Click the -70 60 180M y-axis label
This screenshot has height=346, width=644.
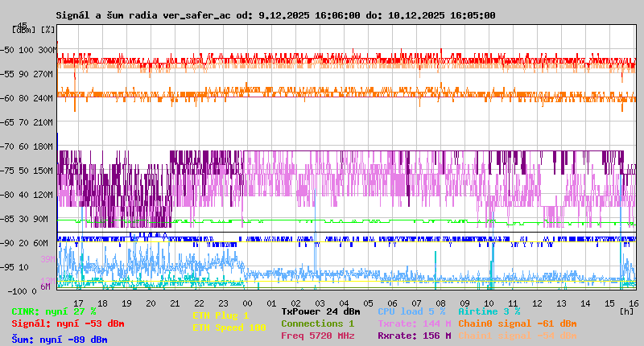(34, 146)
